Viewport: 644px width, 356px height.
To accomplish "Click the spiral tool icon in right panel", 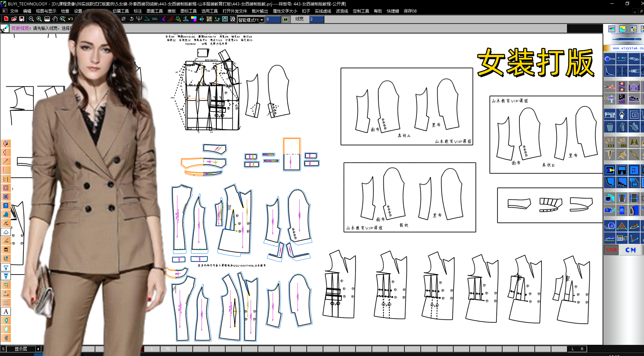I will coord(634,115).
